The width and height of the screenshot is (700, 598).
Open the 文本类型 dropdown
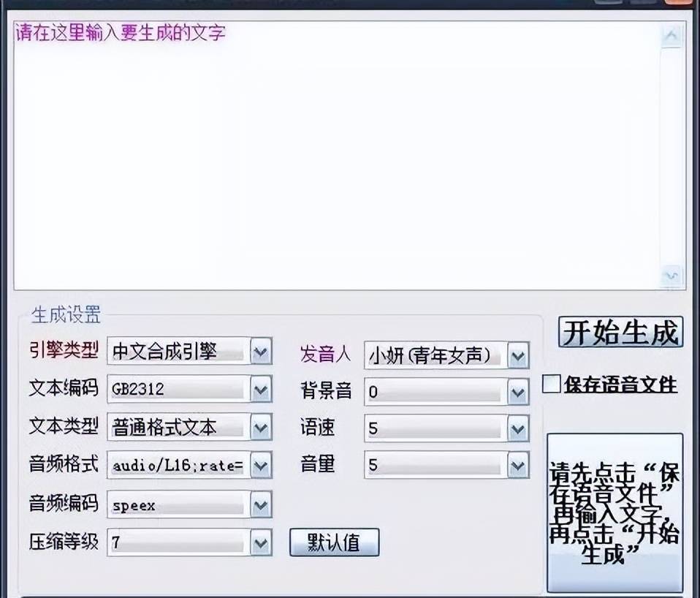coord(259,428)
